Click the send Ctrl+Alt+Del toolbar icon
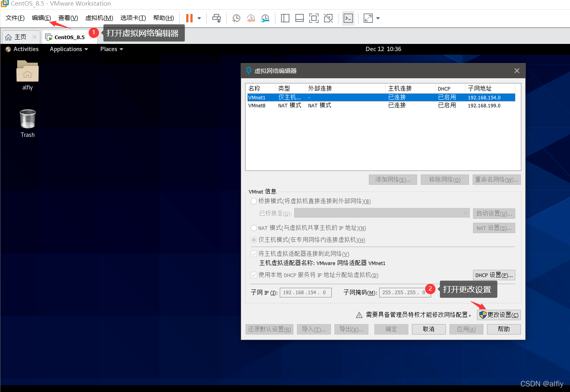Viewport: 570px width, 392px height. click(216, 18)
